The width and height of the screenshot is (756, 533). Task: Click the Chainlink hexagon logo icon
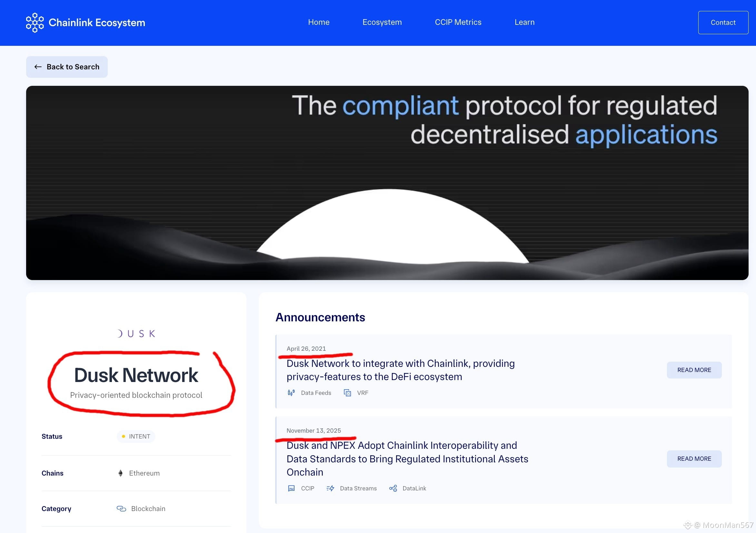pyautogui.click(x=35, y=22)
